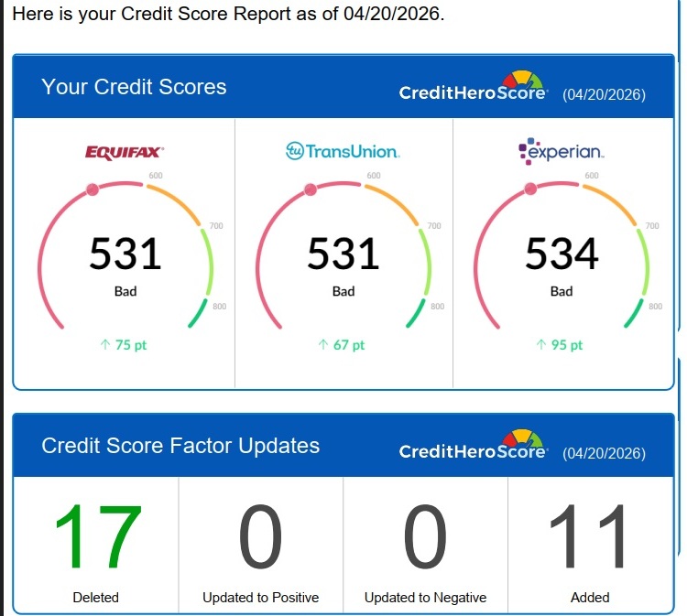
Task: Click the CreditHeroScore logo in Factor Updates header
Action: pyautogui.click(x=474, y=445)
